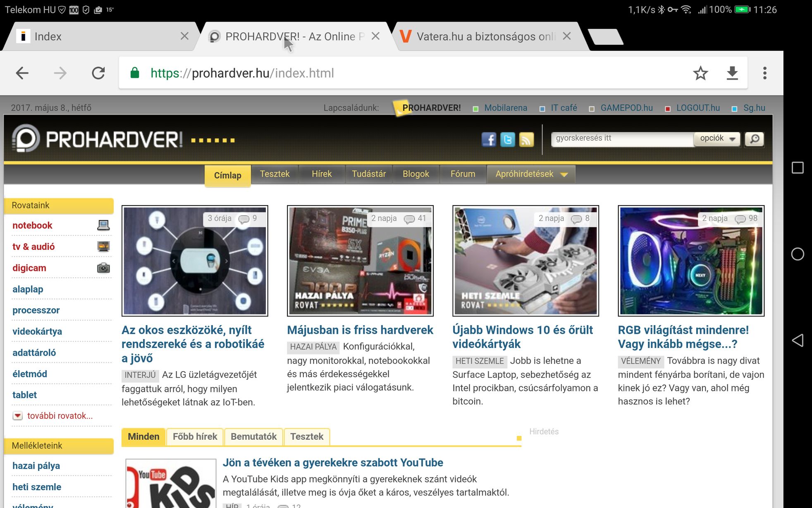The width and height of the screenshot is (812, 508).
Task: Open the adattároló category link
Action: (34, 352)
